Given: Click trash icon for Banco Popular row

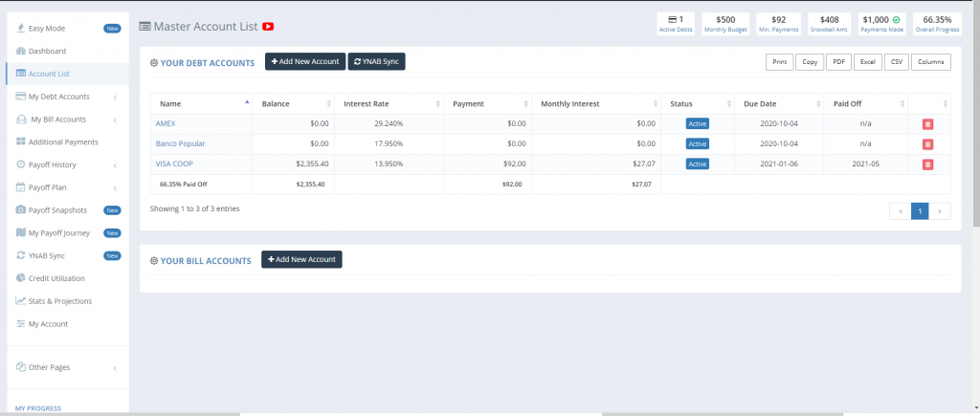Looking at the screenshot, I should coord(927,143).
